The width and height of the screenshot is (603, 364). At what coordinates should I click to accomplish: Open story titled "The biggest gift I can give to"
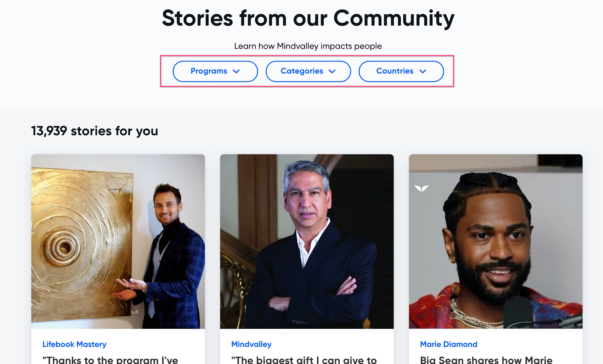click(304, 360)
